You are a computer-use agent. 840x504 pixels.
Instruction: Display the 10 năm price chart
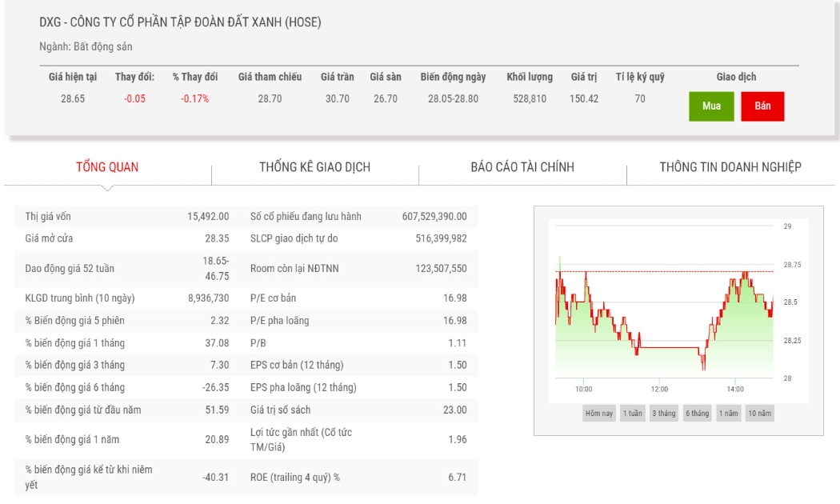[760, 413]
